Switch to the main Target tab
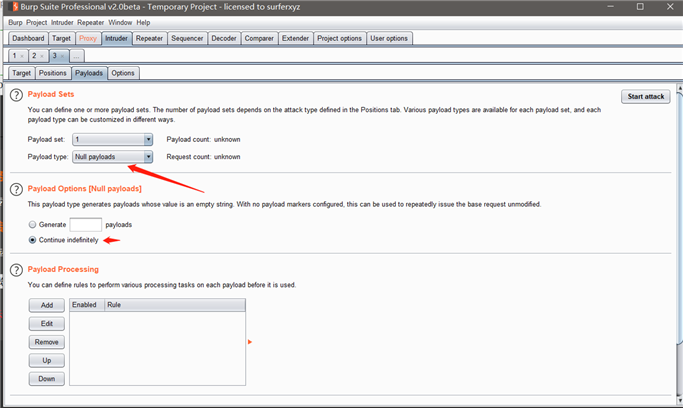Image resolution: width=683 pixels, height=408 pixels. point(61,38)
